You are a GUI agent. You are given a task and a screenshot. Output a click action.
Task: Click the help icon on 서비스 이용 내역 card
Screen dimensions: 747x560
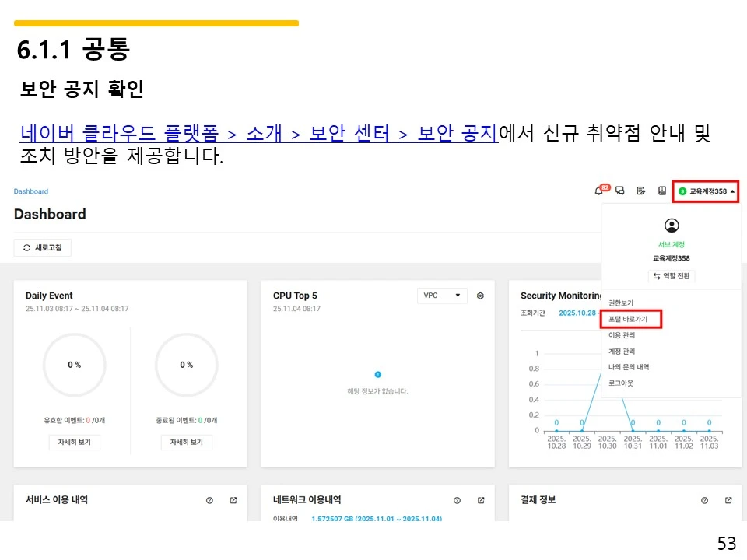(x=209, y=500)
